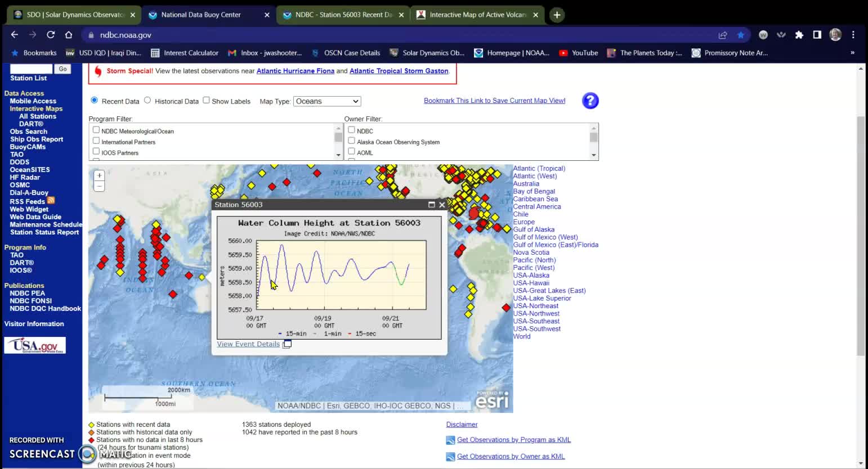Click the KML icon beside Observations by Owner
This screenshot has width=868, height=469.
coord(450,457)
